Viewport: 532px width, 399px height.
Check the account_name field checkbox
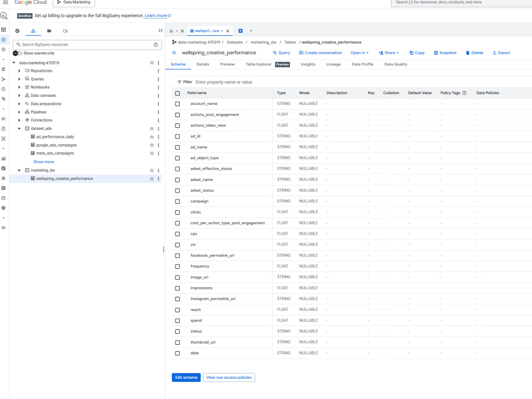[x=178, y=104]
